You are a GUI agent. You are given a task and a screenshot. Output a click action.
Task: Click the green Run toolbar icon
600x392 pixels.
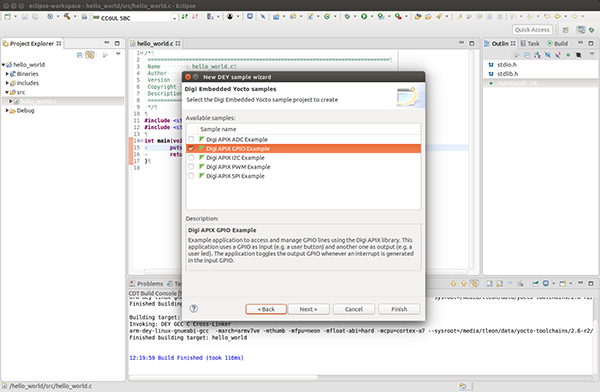pos(364,16)
